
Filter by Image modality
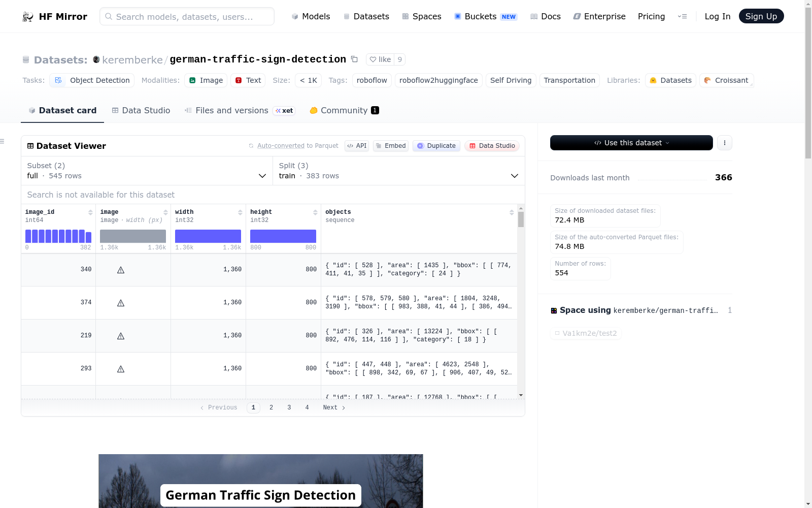point(206,80)
